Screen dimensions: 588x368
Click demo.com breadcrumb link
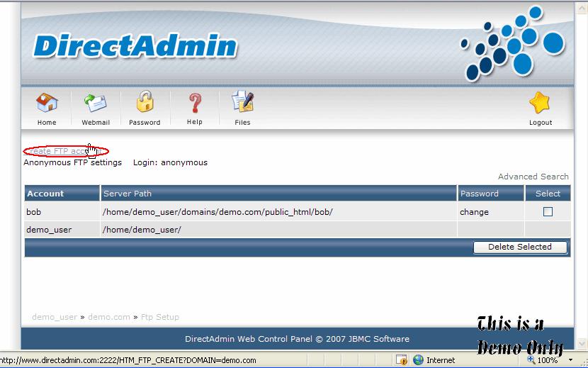(x=109, y=317)
